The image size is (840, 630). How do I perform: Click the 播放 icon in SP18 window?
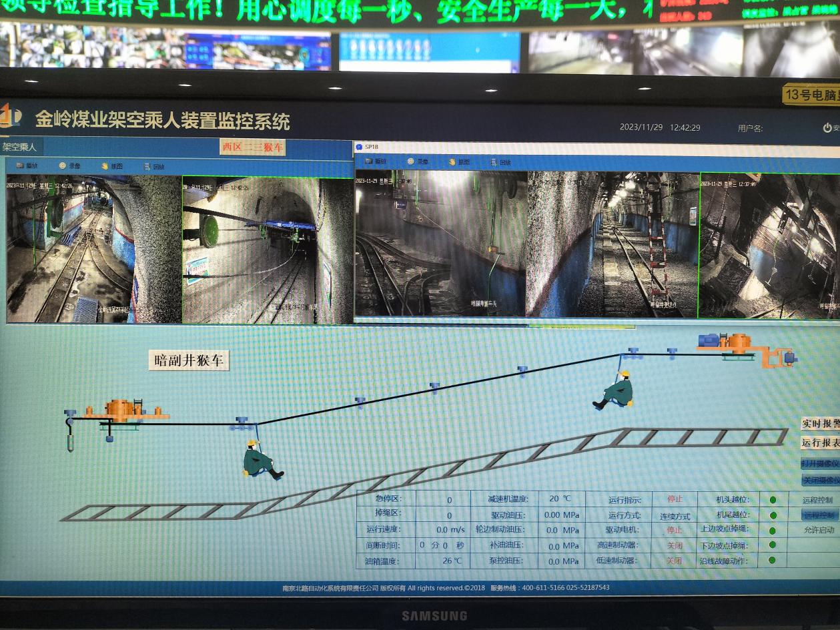[x=368, y=162]
